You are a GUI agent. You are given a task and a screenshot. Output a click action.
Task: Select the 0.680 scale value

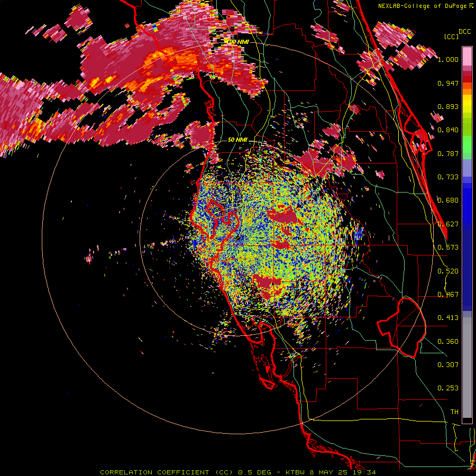448,200
